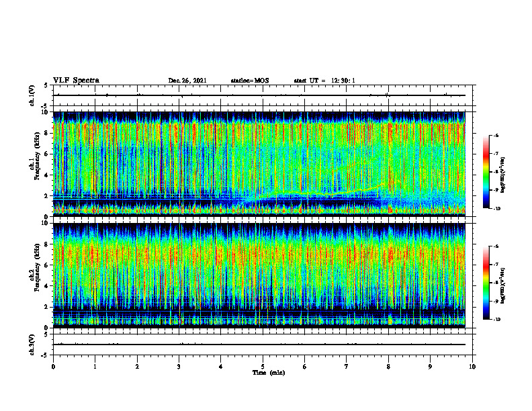The height and width of the screenshot is (411, 532).
Task: Click time axis tick label "5"
Action: coord(263,367)
